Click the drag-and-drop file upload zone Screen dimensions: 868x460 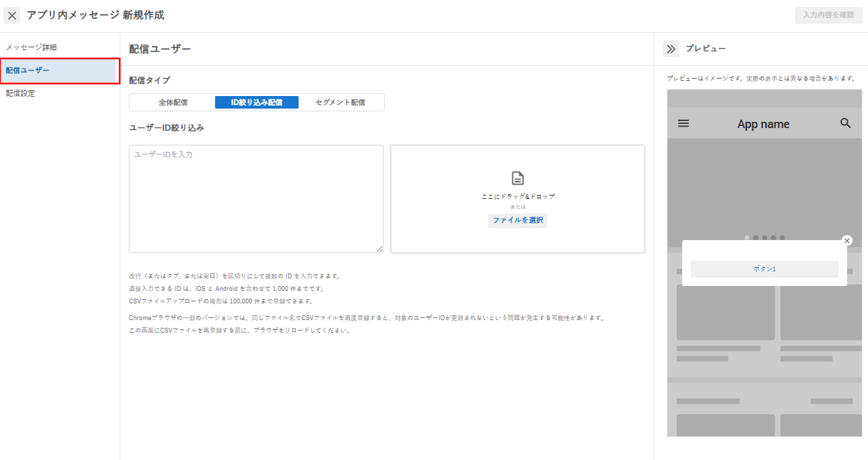pos(518,199)
